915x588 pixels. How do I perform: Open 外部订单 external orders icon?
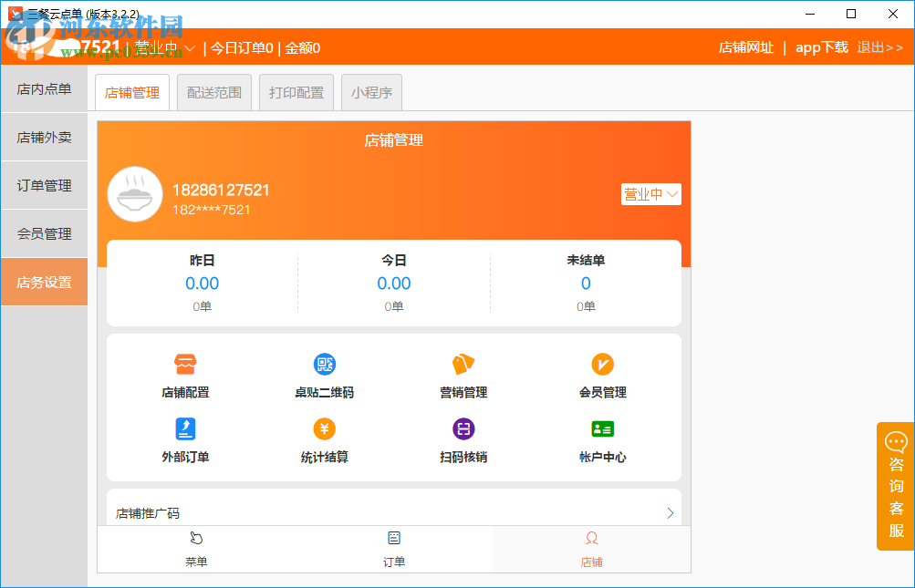point(185,439)
